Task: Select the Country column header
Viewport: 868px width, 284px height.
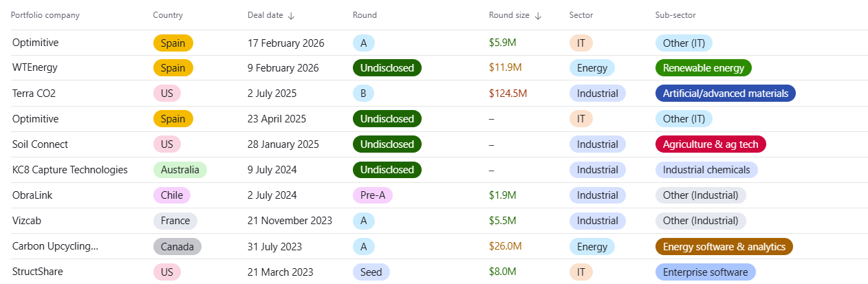Action: 168,15
